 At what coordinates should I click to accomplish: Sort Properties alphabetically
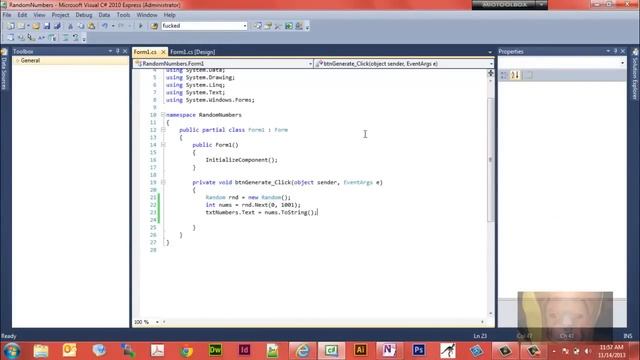tap(515, 75)
